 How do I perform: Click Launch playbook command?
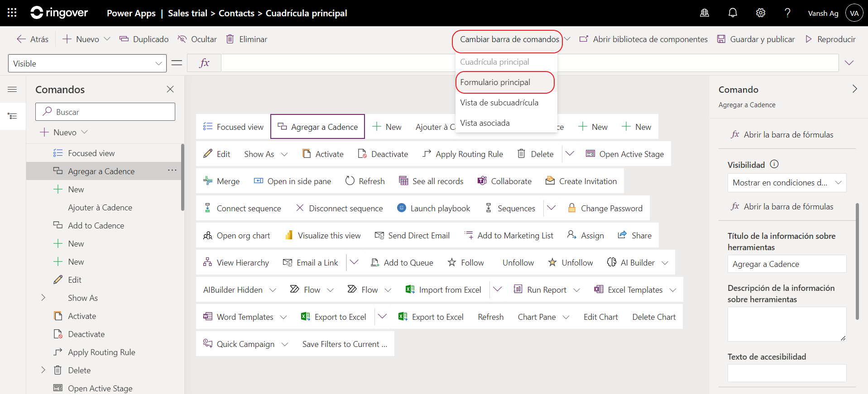pyautogui.click(x=433, y=208)
